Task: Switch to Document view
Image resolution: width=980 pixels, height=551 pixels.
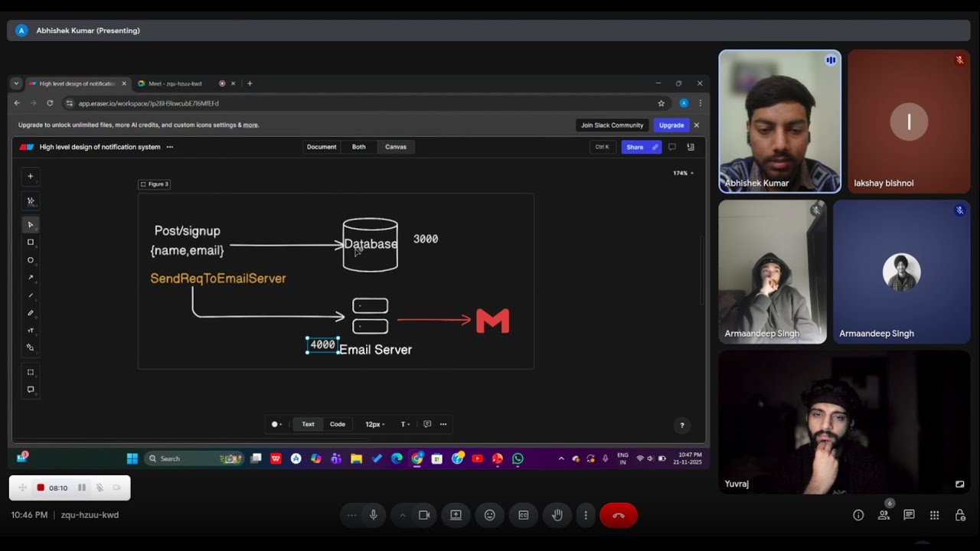Action: [322, 147]
